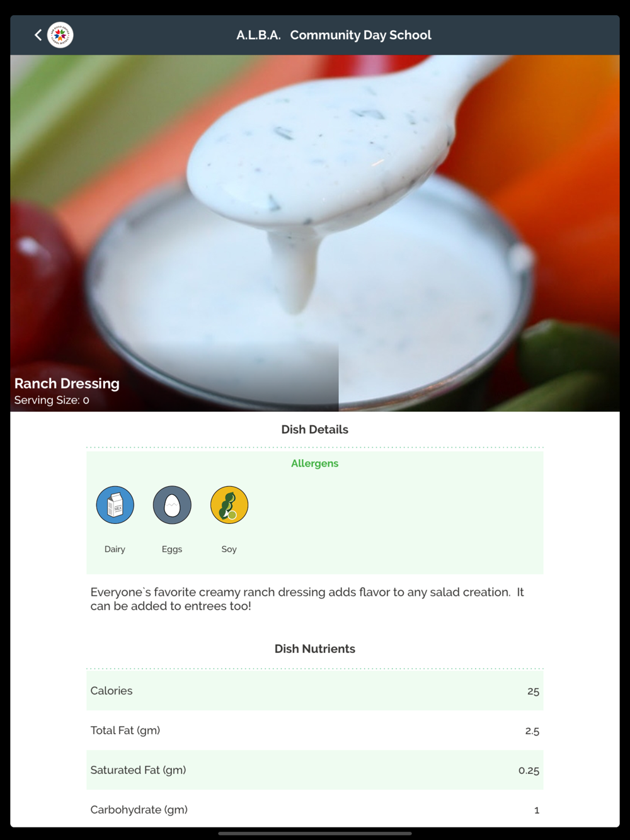
Task: Select the Saturated Fat row
Action: click(315, 770)
